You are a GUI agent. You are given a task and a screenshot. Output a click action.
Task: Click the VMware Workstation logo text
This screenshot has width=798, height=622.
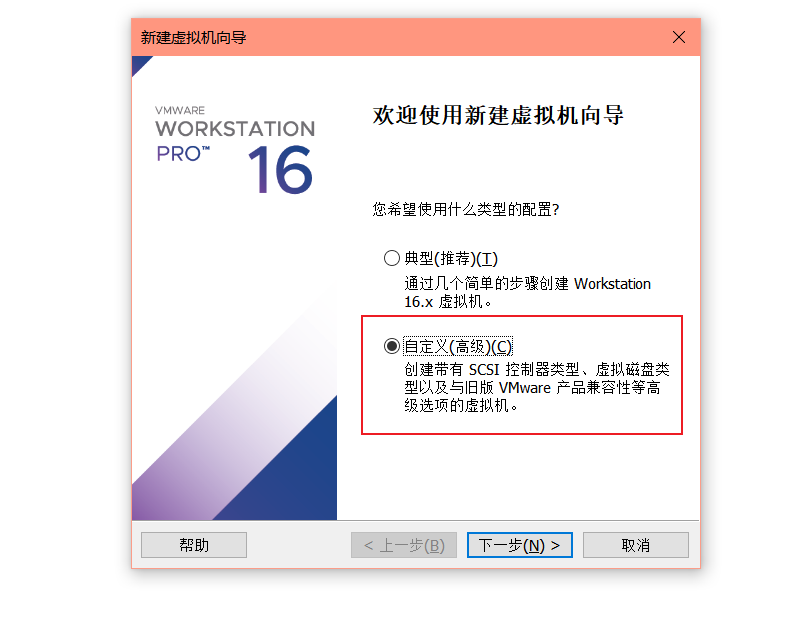235,128
